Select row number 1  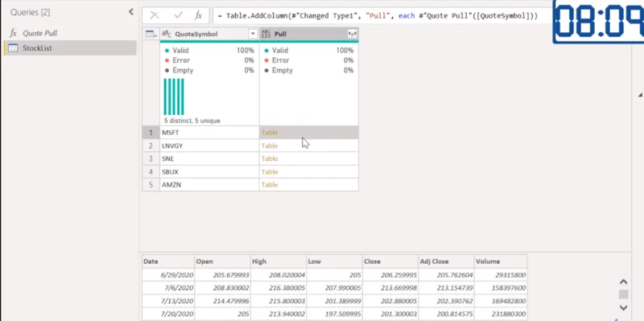(x=151, y=133)
